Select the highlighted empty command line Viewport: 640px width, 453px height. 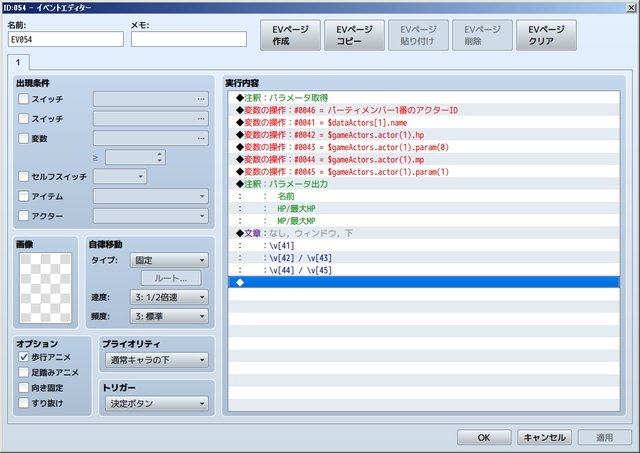(x=424, y=282)
